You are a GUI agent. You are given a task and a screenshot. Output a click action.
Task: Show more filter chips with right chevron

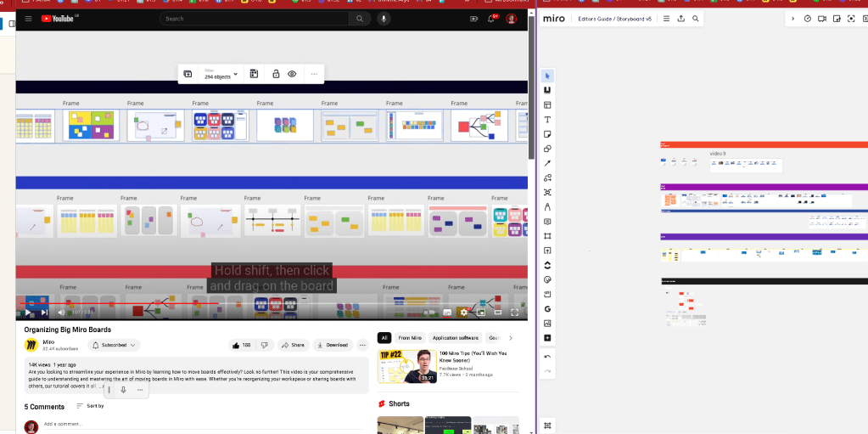coord(511,337)
